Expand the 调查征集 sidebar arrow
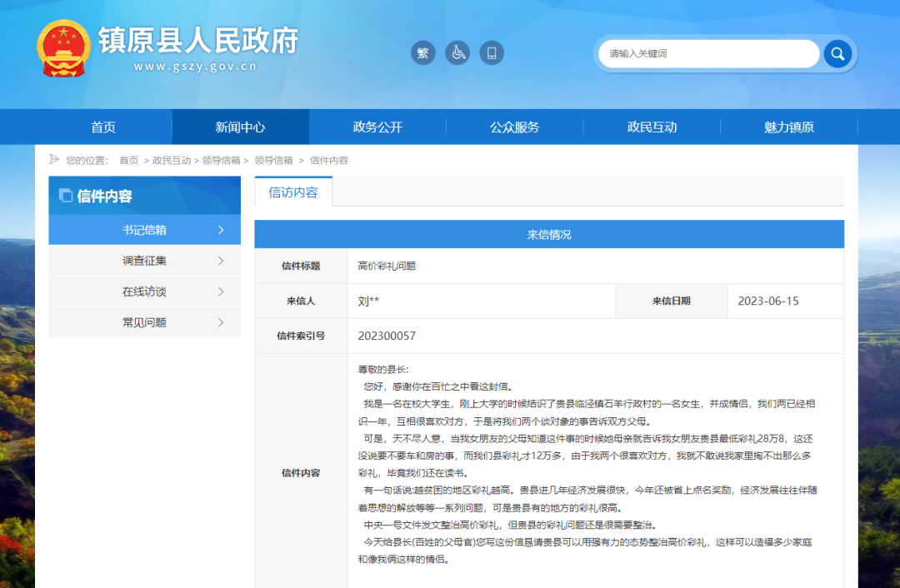This screenshot has width=900, height=588. coord(221,261)
